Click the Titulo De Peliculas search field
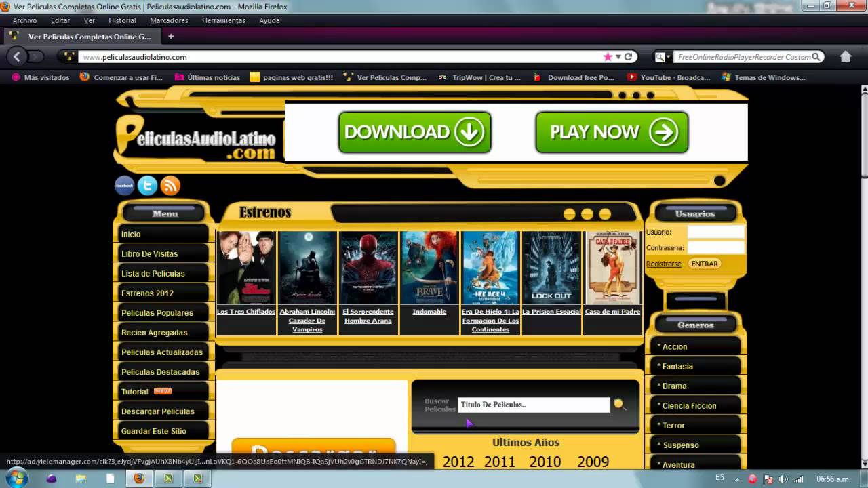The height and width of the screenshot is (488, 868). [x=534, y=405]
